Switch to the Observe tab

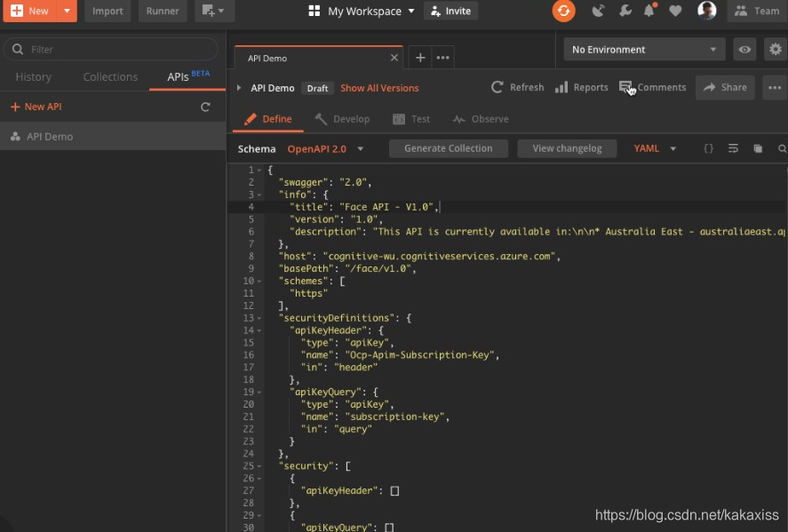[x=481, y=119]
